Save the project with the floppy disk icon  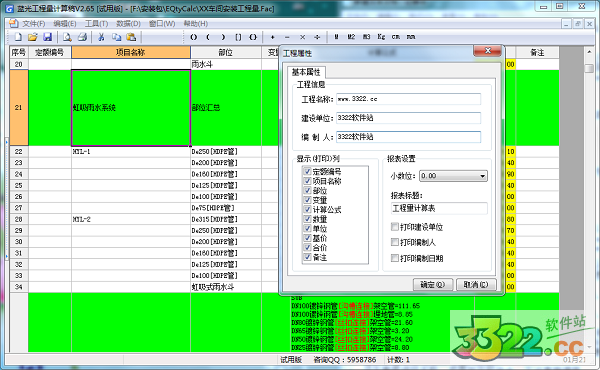click(x=47, y=37)
